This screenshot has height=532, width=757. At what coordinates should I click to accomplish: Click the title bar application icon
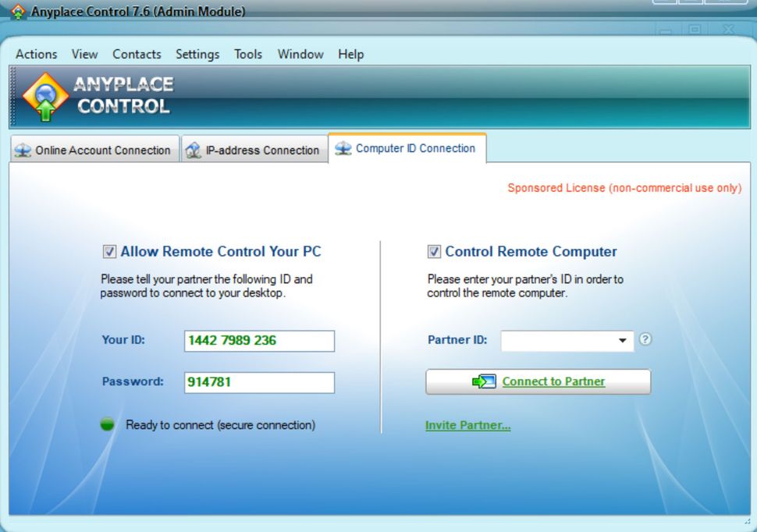[x=18, y=11]
